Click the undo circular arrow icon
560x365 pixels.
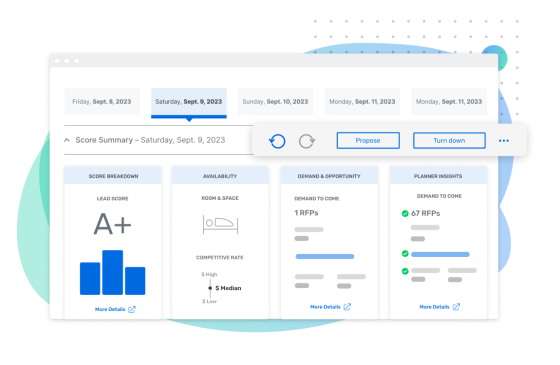[277, 141]
